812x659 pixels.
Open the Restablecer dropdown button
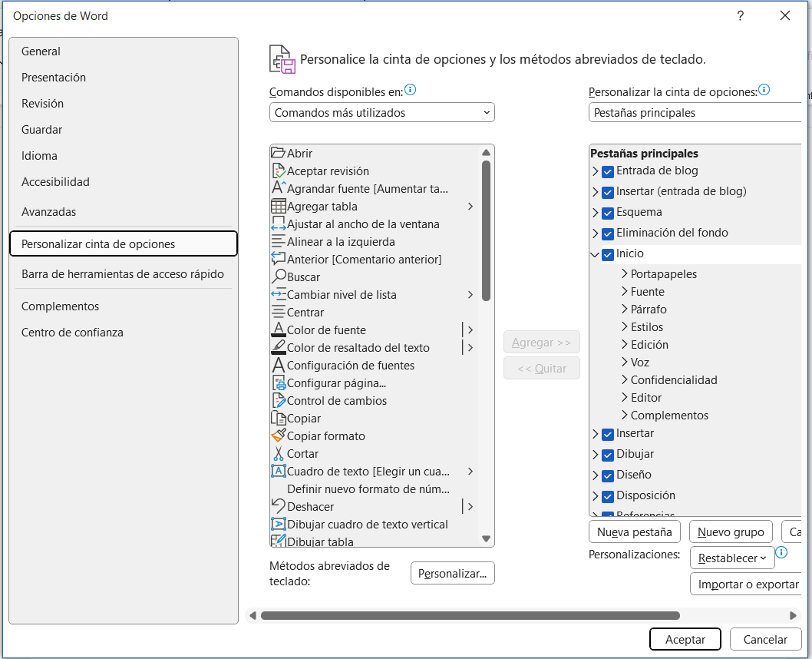(x=731, y=558)
